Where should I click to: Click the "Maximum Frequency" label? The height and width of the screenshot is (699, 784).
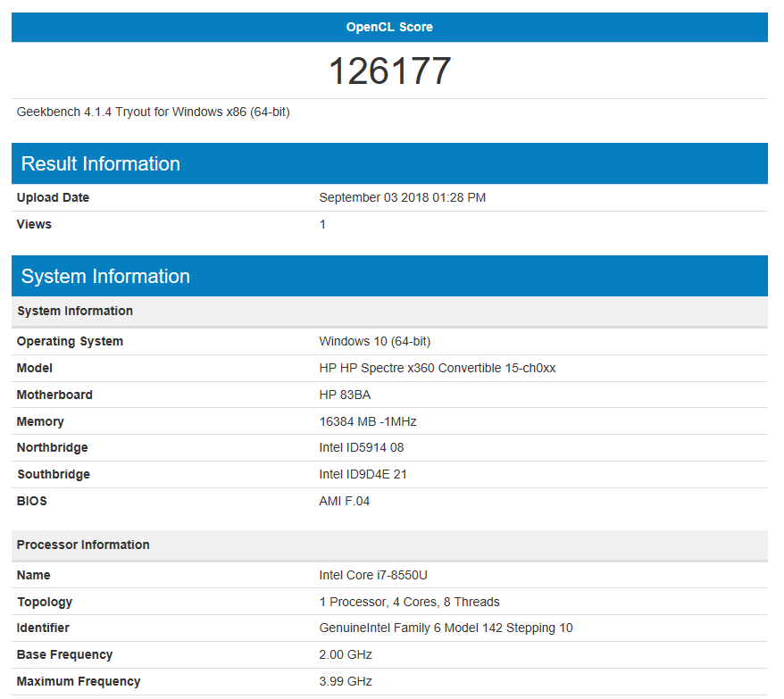pyautogui.click(x=79, y=681)
